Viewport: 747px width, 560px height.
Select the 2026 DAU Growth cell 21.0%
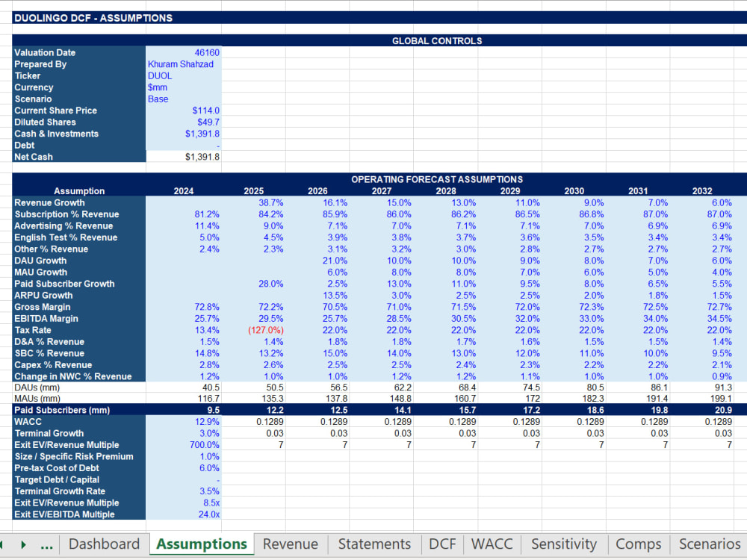click(317, 261)
